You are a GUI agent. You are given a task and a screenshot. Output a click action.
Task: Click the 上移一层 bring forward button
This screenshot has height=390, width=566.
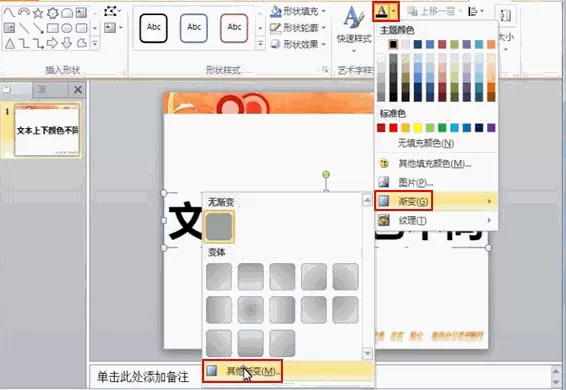(434, 12)
